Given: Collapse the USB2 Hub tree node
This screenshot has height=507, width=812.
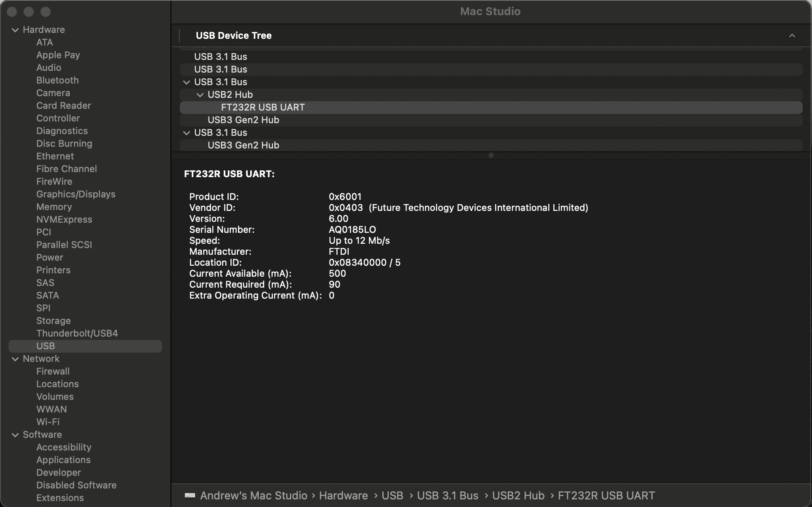Looking at the screenshot, I should click(200, 95).
